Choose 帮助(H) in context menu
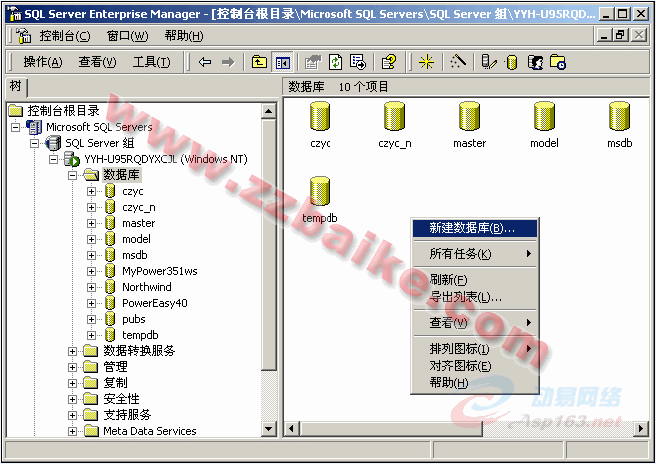The width and height of the screenshot is (656, 464). (x=474, y=382)
